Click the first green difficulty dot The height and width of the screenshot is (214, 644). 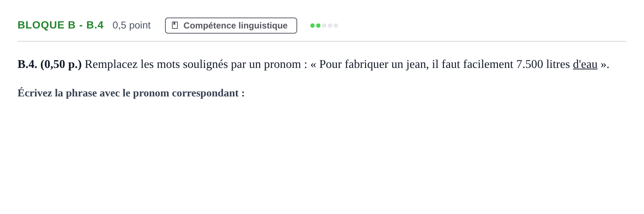pyautogui.click(x=313, y=26)
